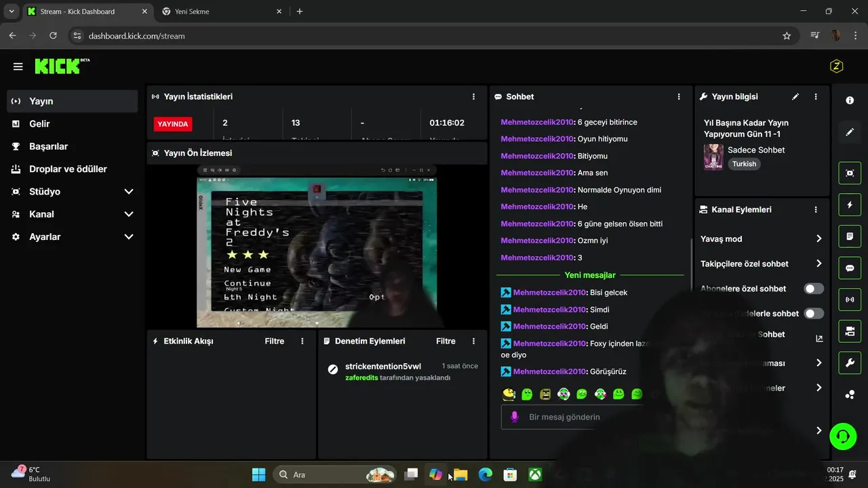Open the lightning bolt icon in right rail
The height and width of the screenshot is (488, 868).
850,205
